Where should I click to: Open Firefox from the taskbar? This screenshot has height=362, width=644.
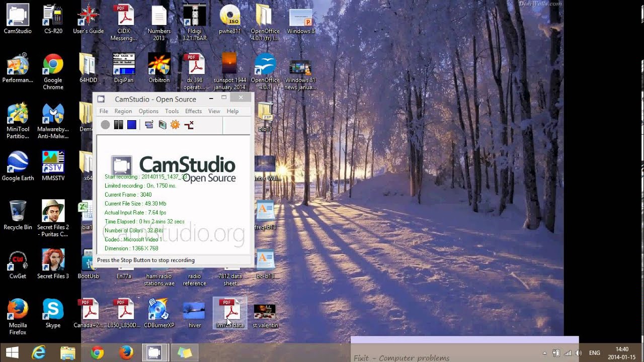coord(126,352)
